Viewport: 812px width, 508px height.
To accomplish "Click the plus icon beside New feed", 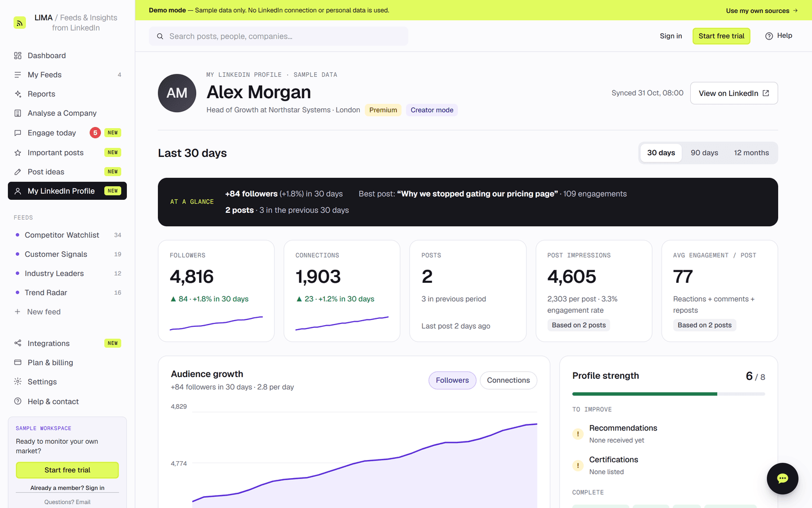I will (x=17, y=312).
